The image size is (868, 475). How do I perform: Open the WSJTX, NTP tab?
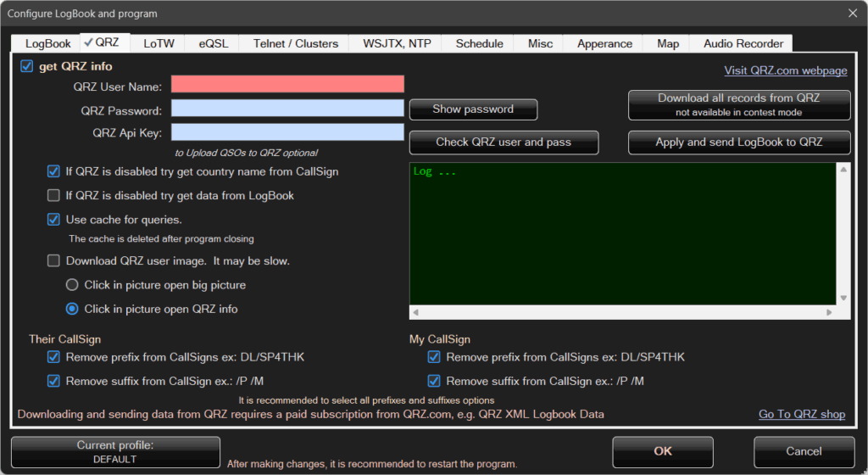[397, 43]
